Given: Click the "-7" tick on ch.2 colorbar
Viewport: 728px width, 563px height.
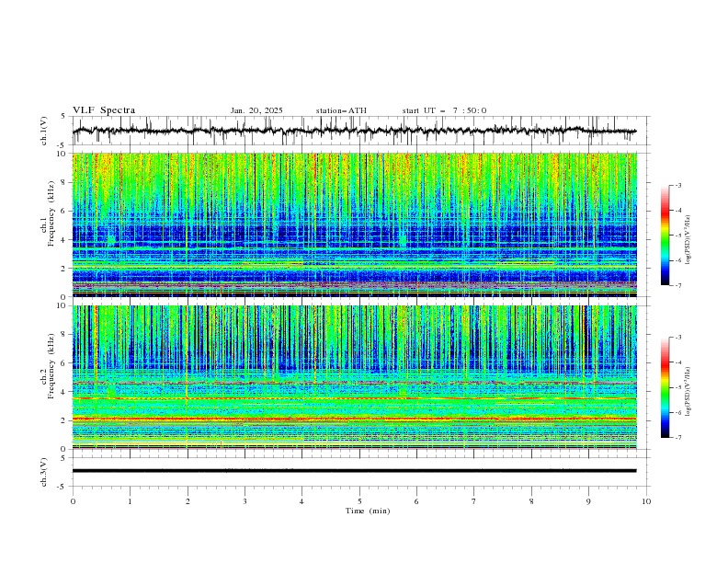Looking at the screenshot, I should pos(677,438).
